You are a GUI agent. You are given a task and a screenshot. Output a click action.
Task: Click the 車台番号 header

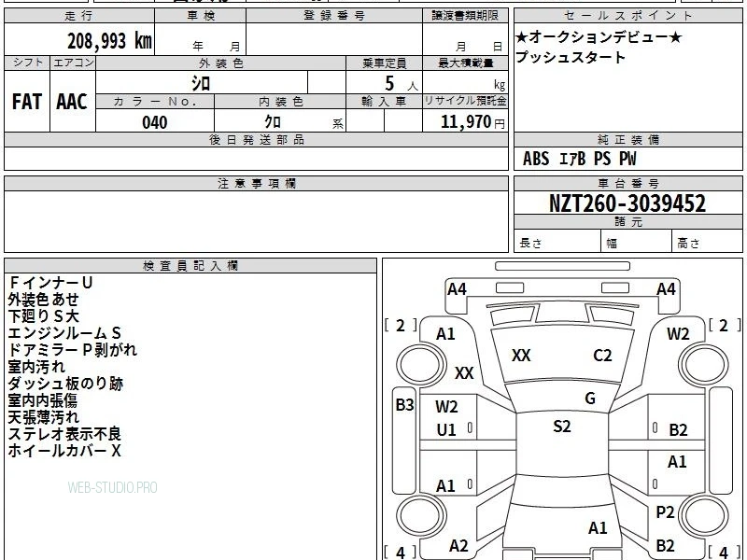[627, 183]
